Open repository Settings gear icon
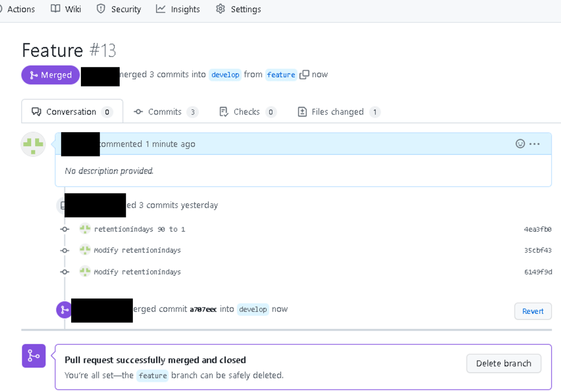Screen dimensions: 561x392 coord(220,8)
